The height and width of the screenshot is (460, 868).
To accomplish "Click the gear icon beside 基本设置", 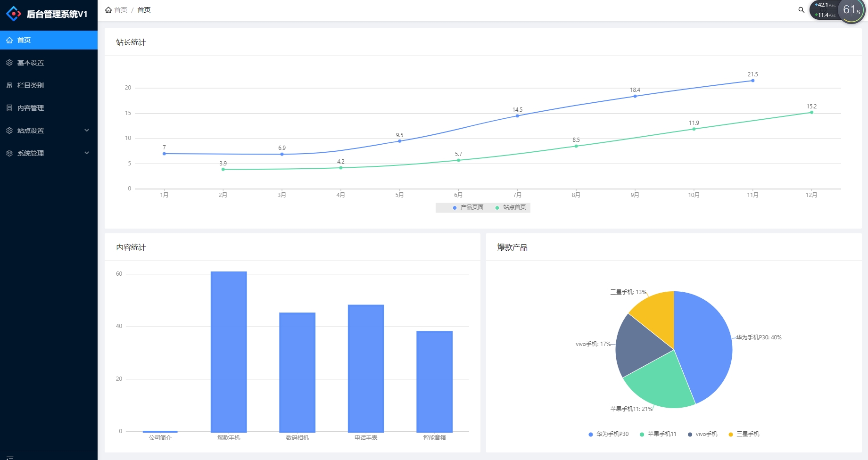I will click(9, 63).
